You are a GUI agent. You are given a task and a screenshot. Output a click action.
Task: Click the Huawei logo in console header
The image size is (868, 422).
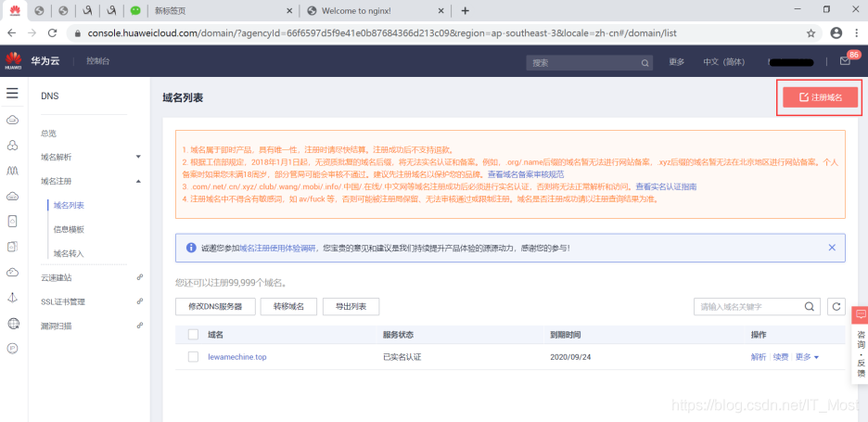(13, 61)
